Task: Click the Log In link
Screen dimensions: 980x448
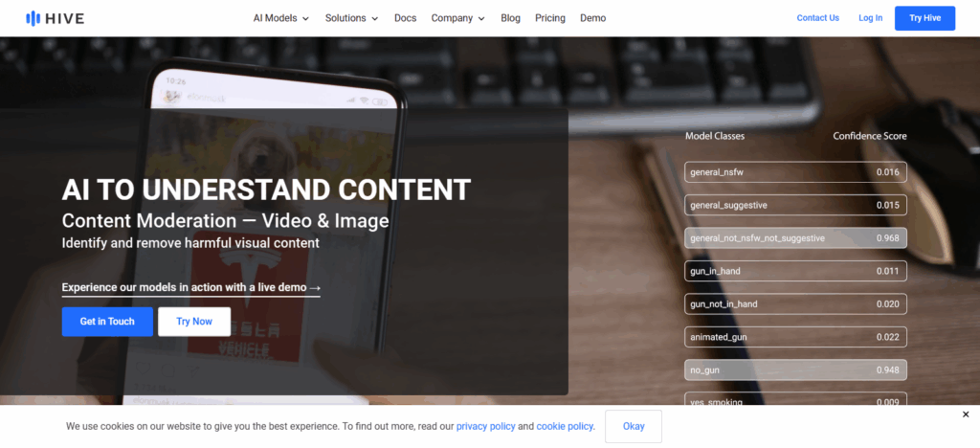Action: point(870,18)
